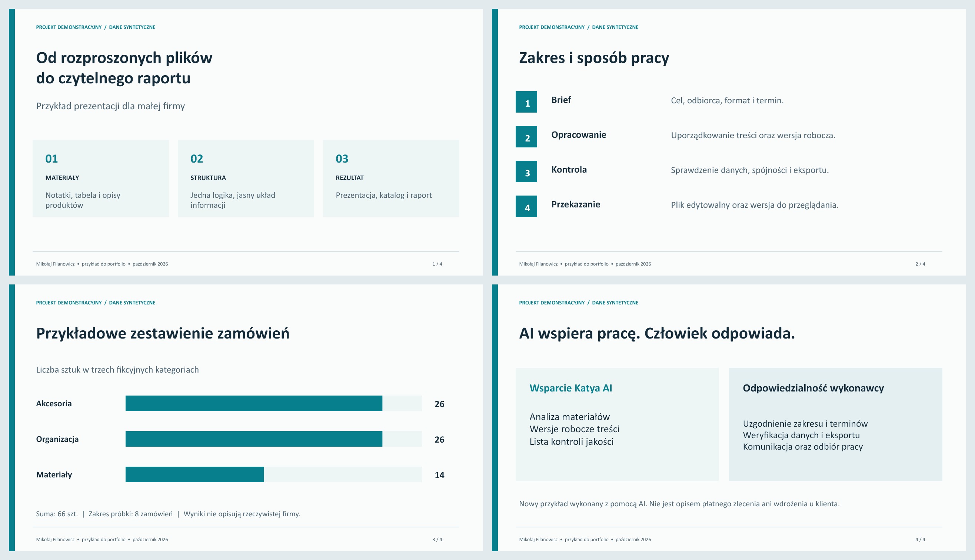Click the teal bar in the Organizacja row
Viewport: 975px width, 560px height.
pyautogui.click(x=254, y=439)
